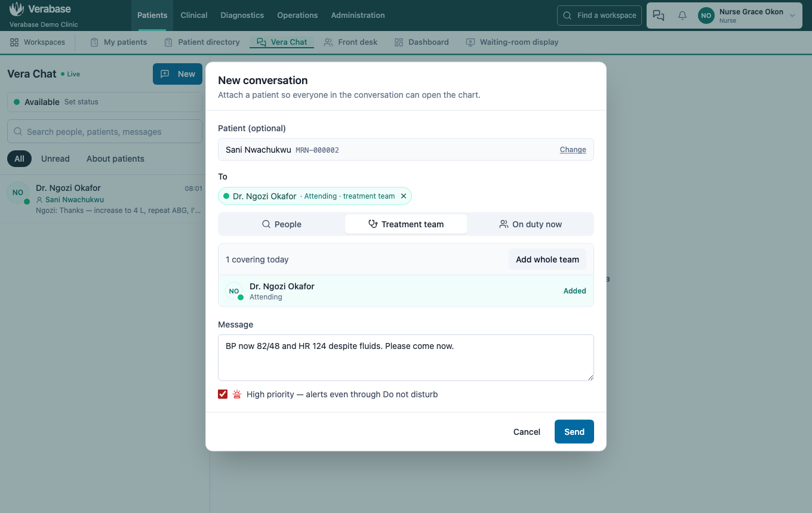This screenshot has height=513, width=812.
Task: Click the Message text area
Action: coord(406,357)
